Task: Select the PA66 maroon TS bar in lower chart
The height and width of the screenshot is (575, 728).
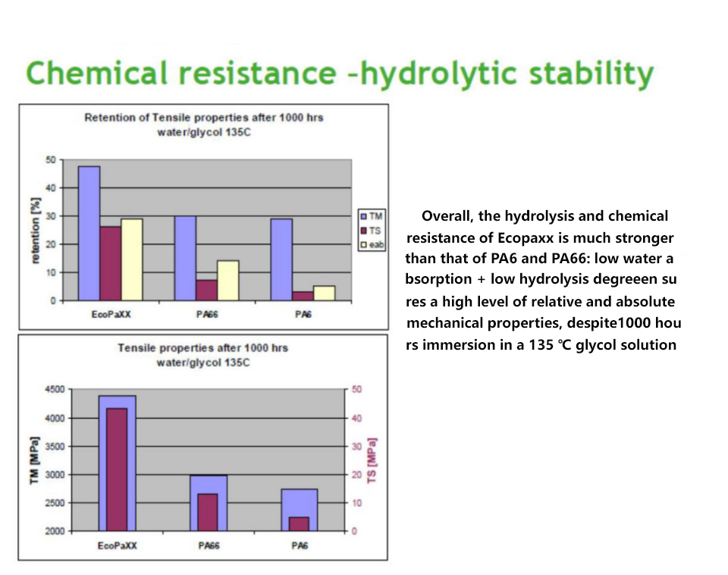Action: [x=208, y=512]
